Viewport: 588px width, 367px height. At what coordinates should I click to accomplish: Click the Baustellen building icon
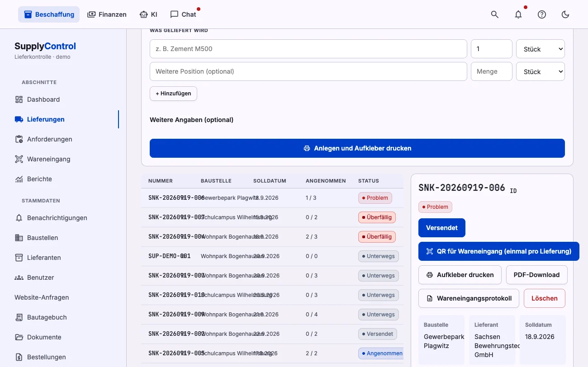(19, 238)
